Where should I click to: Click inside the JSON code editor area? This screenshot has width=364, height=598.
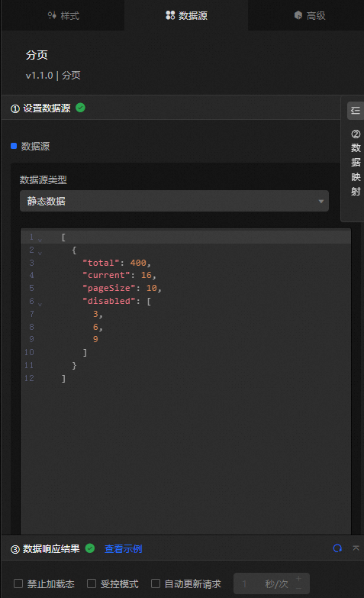[x=185, y=381]
